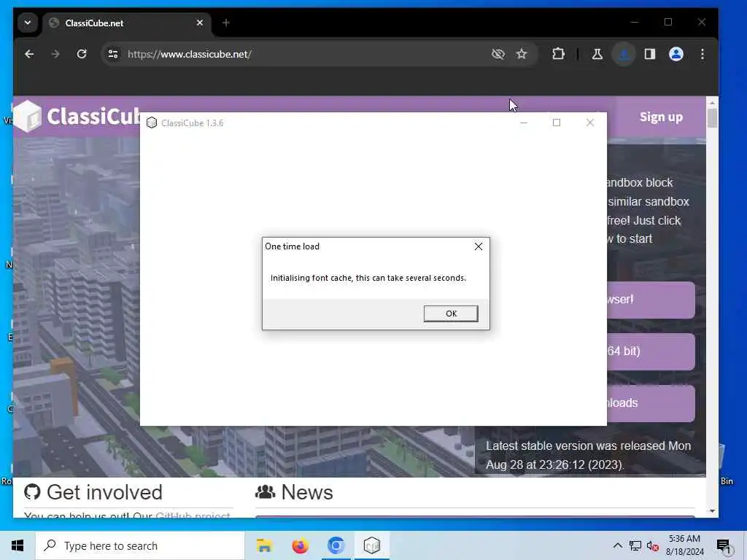Click the GitHub project link
747x560 pixels.
click(193, 516)
